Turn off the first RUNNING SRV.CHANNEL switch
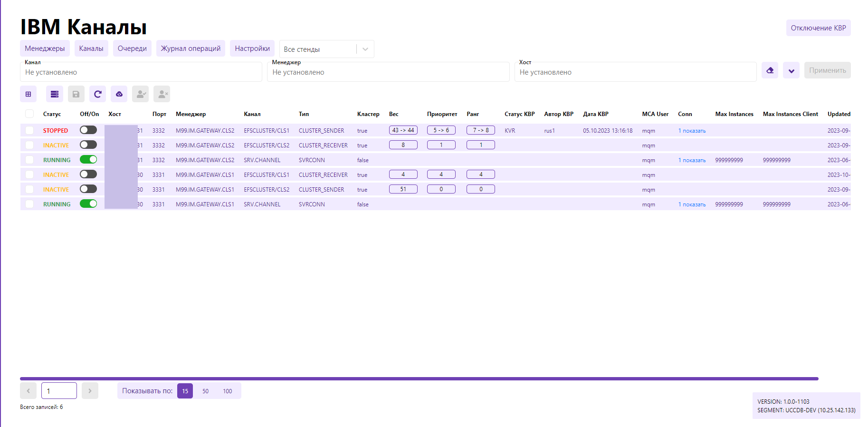The width and height of the screenshot is (868, 427). coord(88,160)
